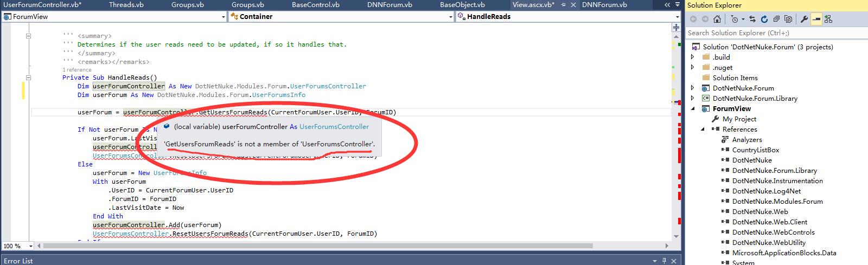The image size is (868, 265).
Task: Click the Show All Files icon
Action: coord(788,19)
